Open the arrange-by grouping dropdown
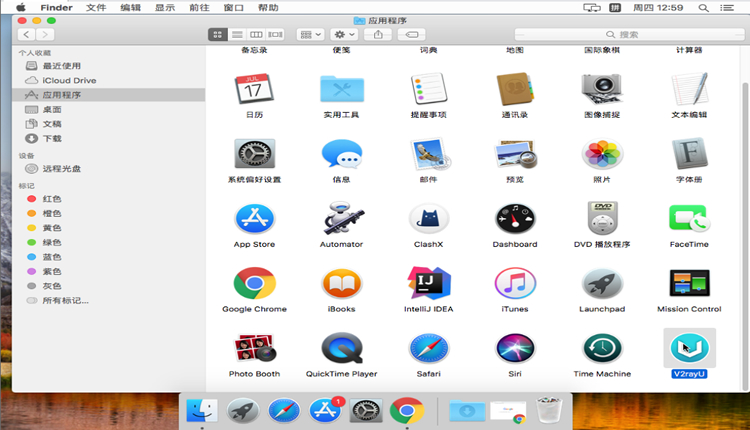 (311, 34)
